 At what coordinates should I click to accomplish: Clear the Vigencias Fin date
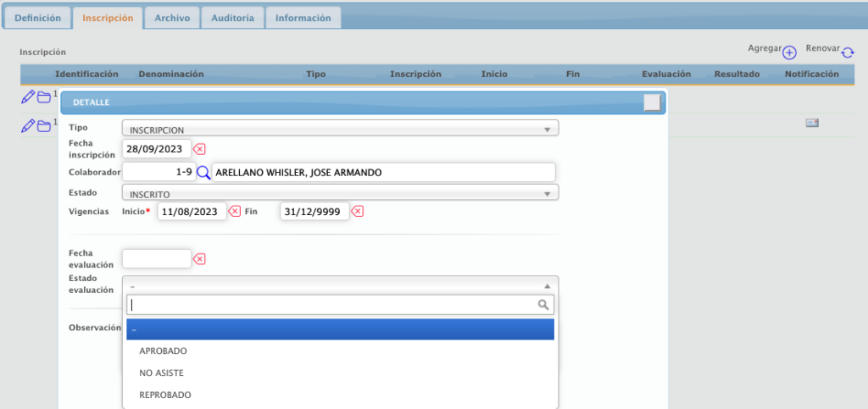pos(358,211)
